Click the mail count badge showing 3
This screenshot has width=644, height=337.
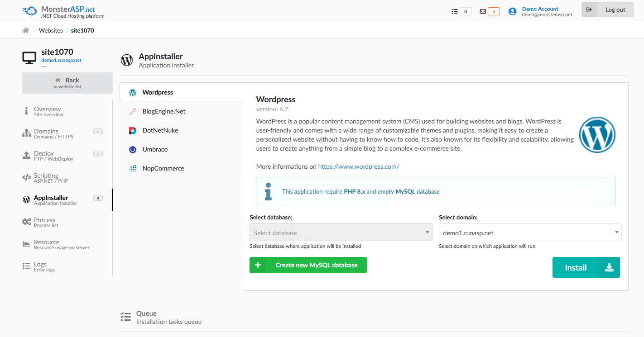pyautogui.click(x=494, y=11)
